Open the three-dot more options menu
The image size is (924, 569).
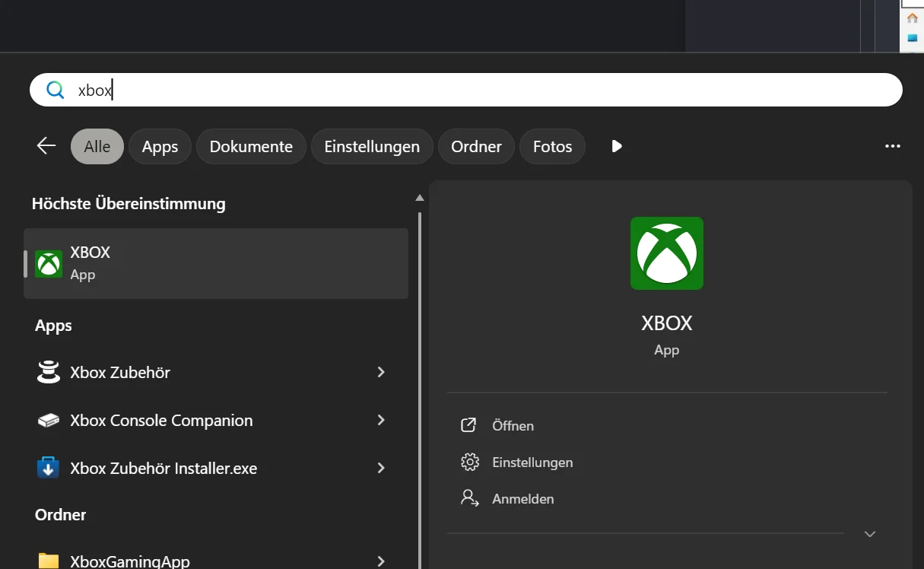tap(893, 146)
